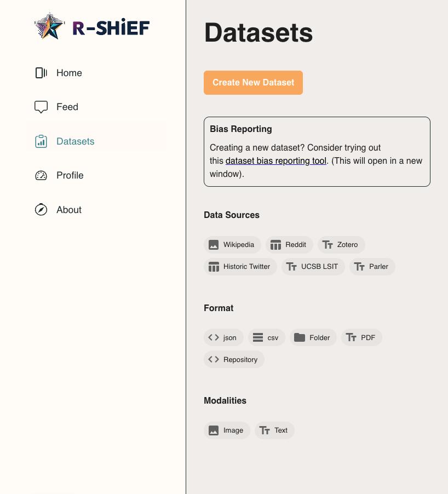The height and width of the screenshot is (494, 448).
Task: Click the Create New Dataset button
Action: click(x=253, y=83)
